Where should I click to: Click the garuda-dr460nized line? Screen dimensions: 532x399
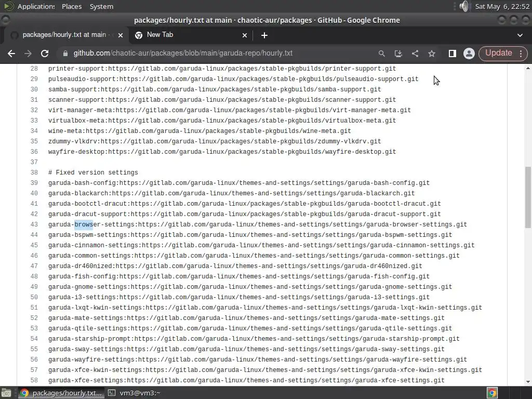point(235,266)
